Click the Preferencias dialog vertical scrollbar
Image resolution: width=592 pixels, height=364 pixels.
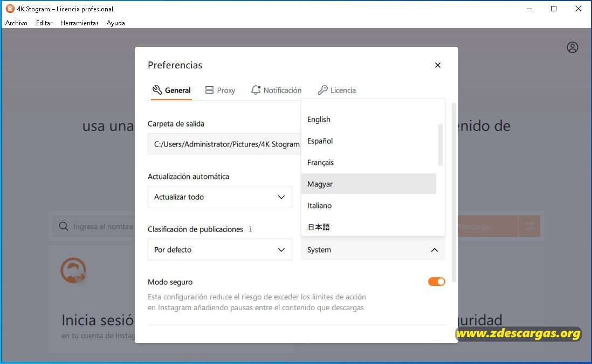tap(454, 192)
